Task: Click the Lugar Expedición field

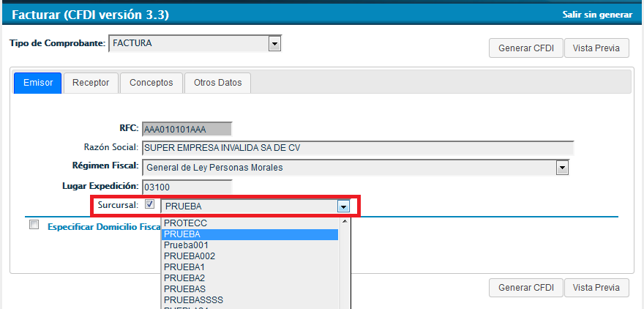Action: pos(187,187)
